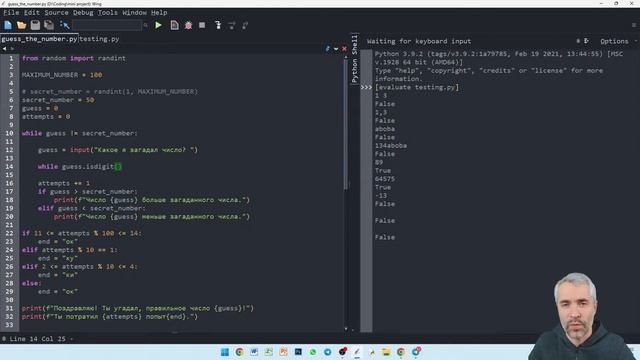Click the Step Into debugger icon
The width and height of the screenshot is (640, 360).
coord(218,25)
